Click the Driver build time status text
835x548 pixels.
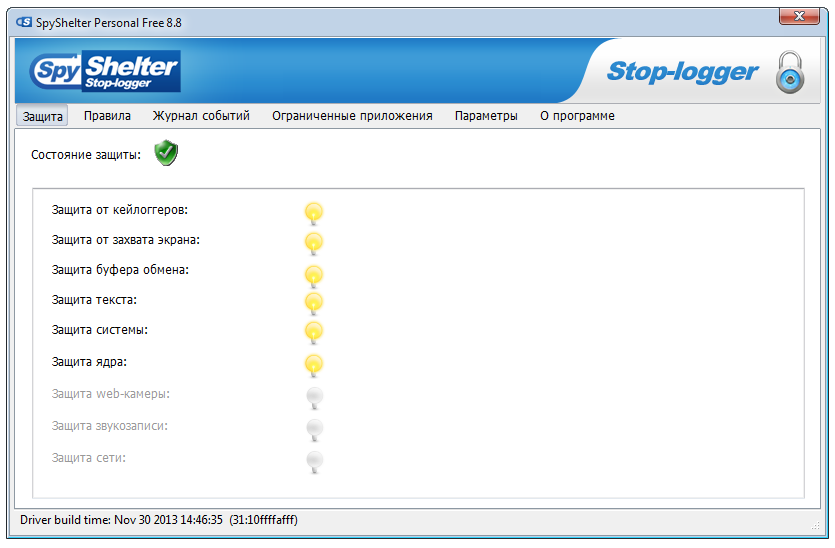(x=159, y=520)
